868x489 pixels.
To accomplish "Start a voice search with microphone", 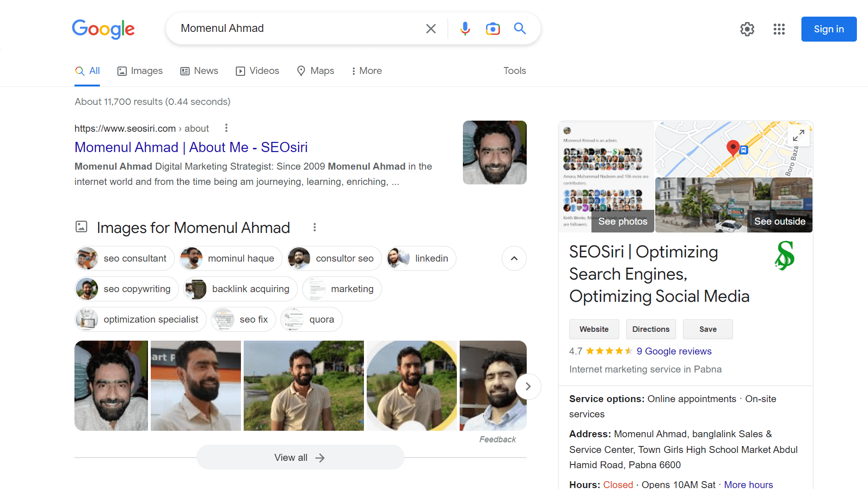I will coord(465,29).
